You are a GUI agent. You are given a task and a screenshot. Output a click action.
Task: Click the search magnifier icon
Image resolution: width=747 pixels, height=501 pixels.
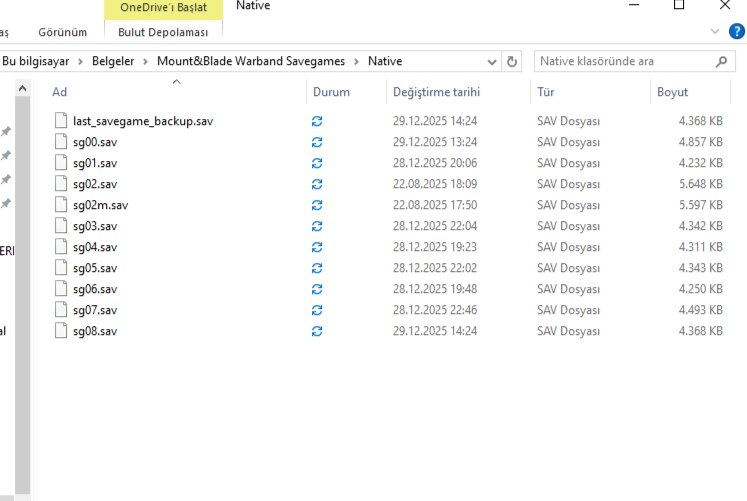click(721, 61)
